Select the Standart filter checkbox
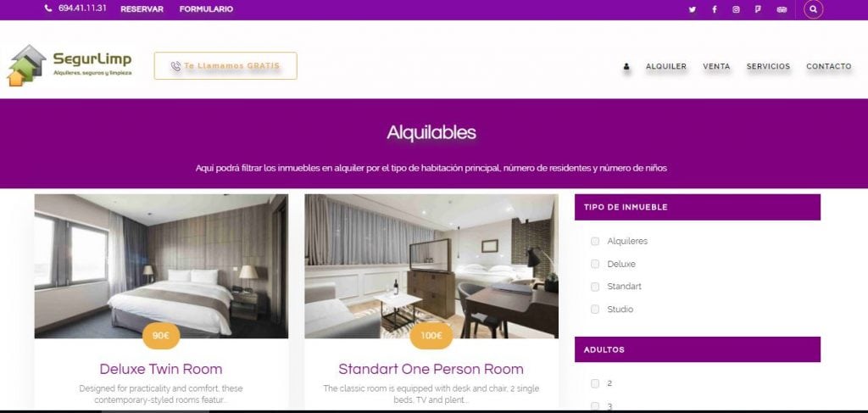868x413 pixels. tap(595, 287)
